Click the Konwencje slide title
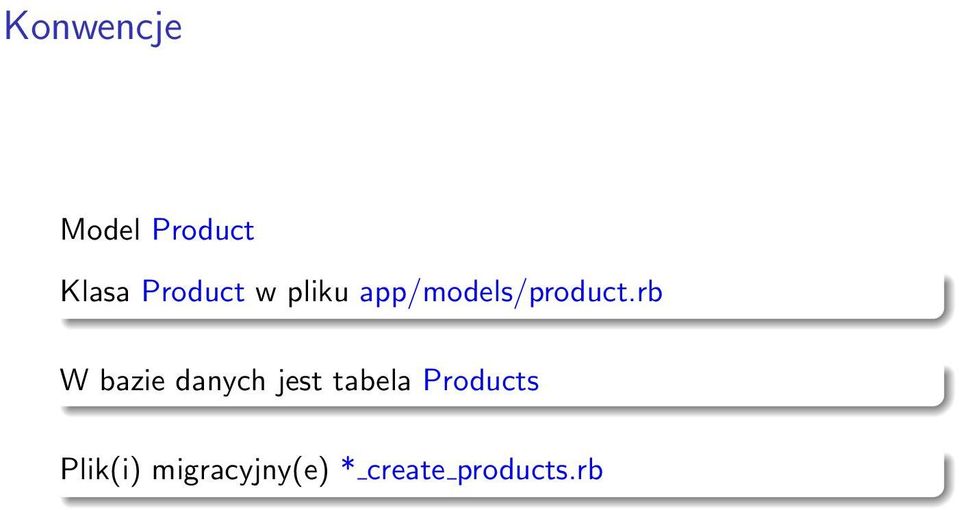The height and width of the screenshot is (510, 959). click(x=93, y=28)
